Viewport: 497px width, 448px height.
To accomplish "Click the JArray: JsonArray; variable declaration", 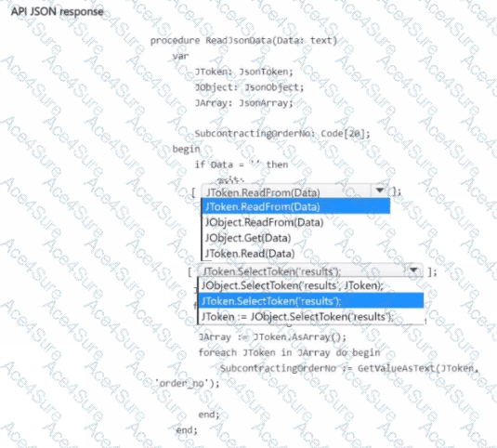I will coord(243,103).
